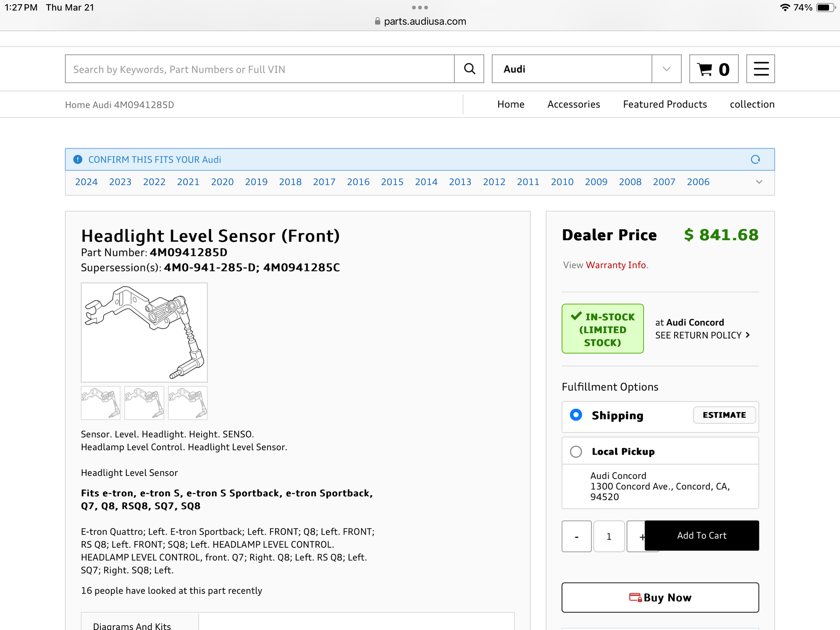The image size is (840, 630).
Task: Enable Local Pickup at Audi Concord
Action: click(576, 451)
